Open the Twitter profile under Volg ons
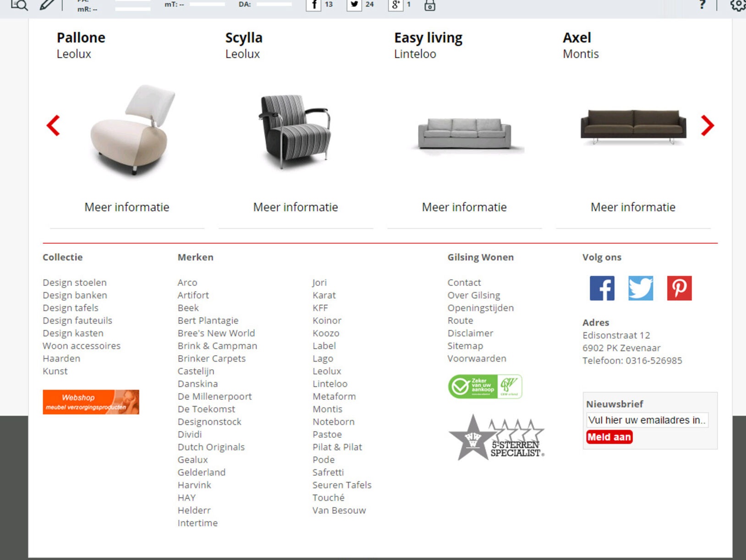This screenshot has height=560, width=746. (x=640, y=288)
